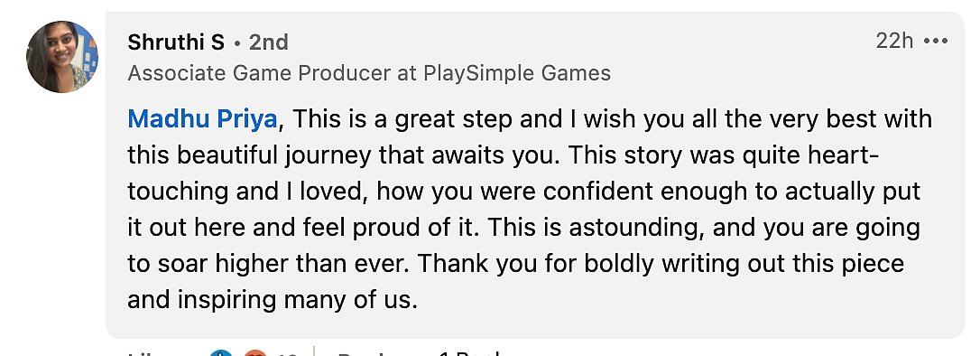Click the 22h comment timestamp
The image size is (980, 356).
[x=894, y=42]
